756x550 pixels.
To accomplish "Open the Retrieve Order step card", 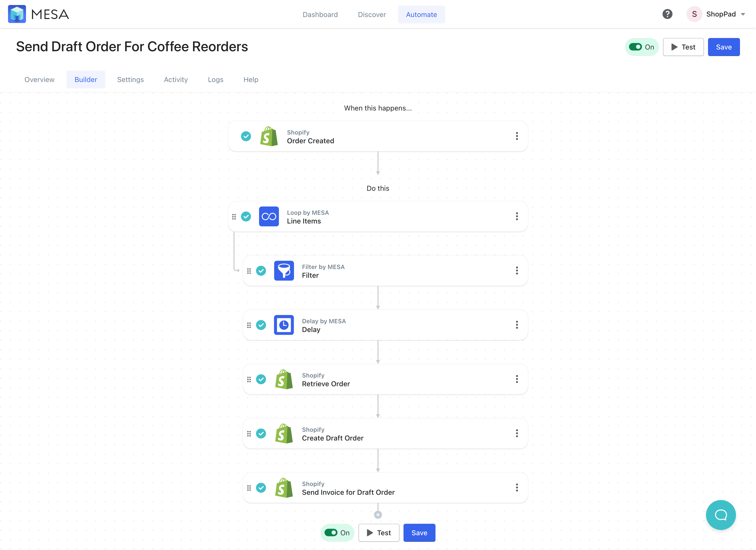I will [x=385, y=379].
